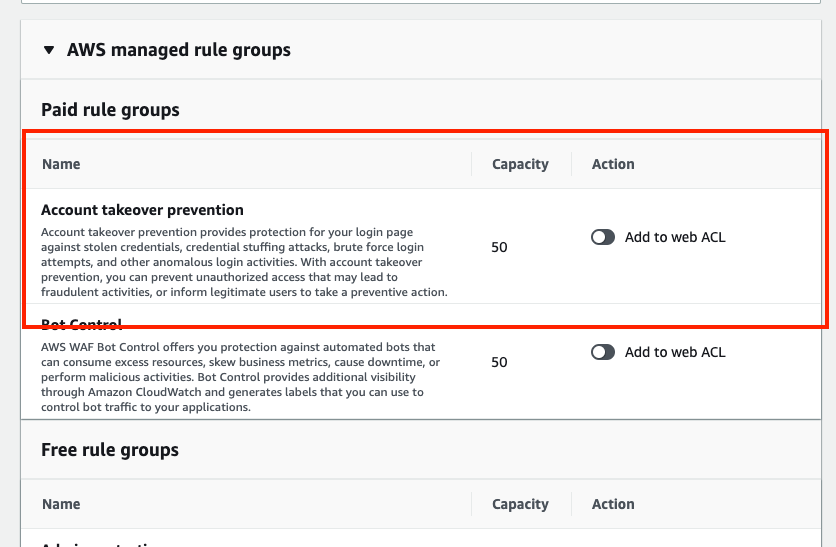
Task: Select the Account takeover prevention heading
Action: pos(142,210)
